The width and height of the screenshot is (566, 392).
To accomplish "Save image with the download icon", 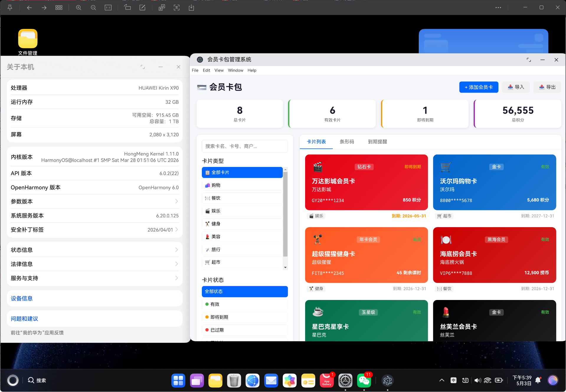I will [x=191, y=8].
